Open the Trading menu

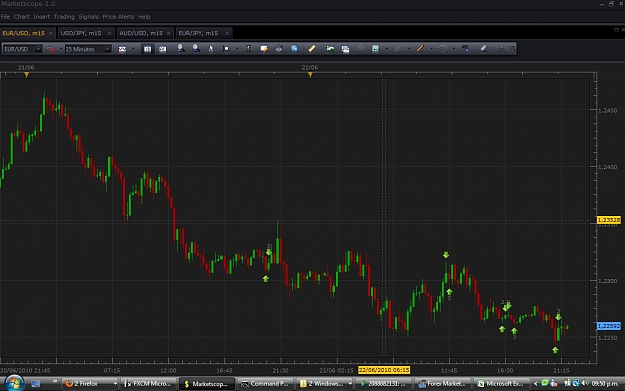click(x=64, y=17)
